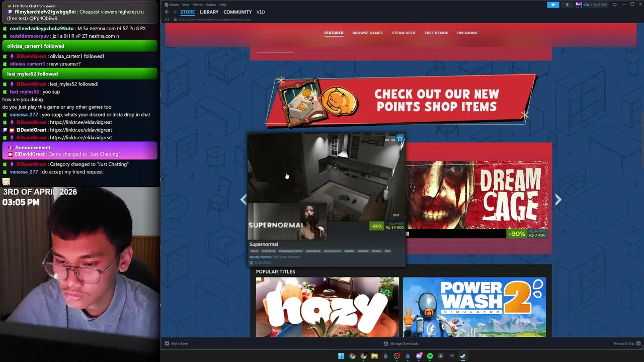Viewport: 644px width, 362px height.
Task: Open the Steam menu
Action: 174,5
